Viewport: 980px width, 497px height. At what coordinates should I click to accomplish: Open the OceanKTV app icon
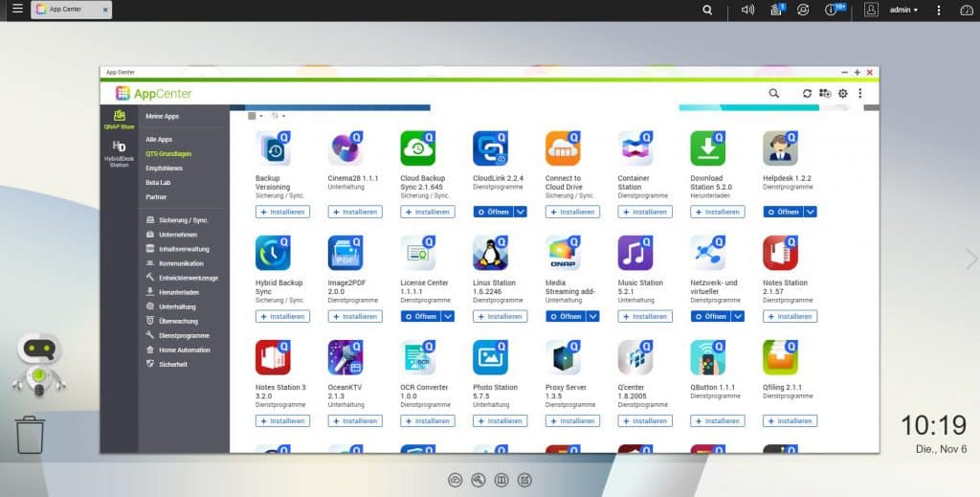[x=345, y=357]
